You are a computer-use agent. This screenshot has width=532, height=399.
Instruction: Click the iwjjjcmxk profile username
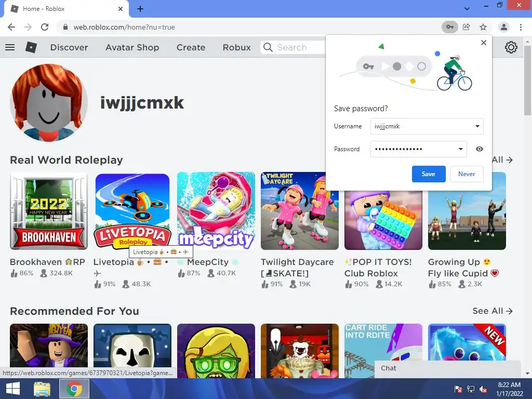click(142, 103)
